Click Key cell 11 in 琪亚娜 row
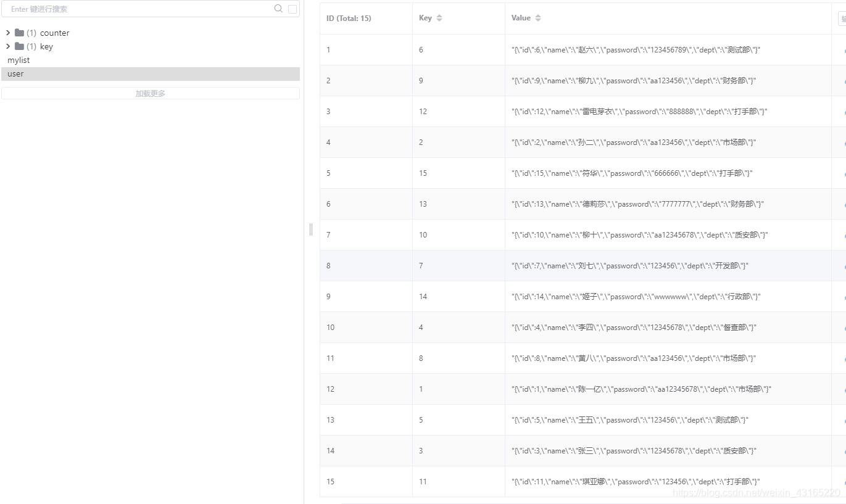Viewport: 846px width, 504px height. pos(458,482)
